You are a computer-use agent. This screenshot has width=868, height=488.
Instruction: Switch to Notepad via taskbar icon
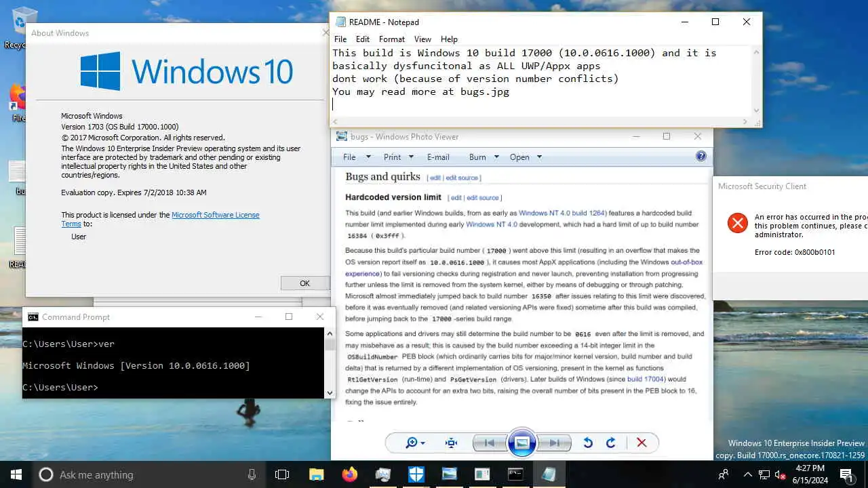(549, 474)
